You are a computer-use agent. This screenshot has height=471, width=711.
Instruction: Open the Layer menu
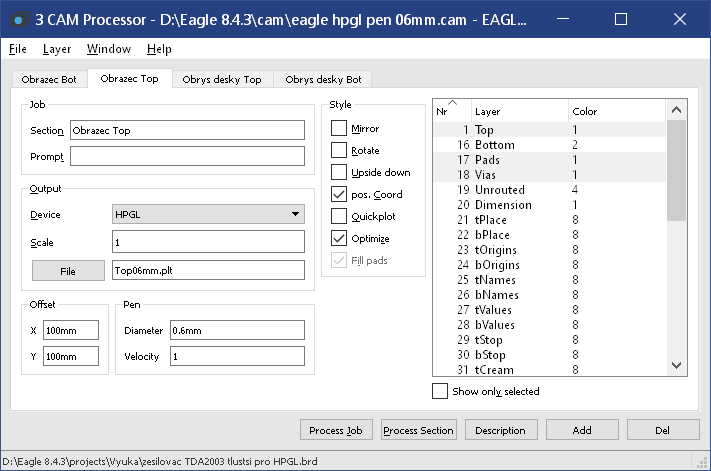coord(57,49)
